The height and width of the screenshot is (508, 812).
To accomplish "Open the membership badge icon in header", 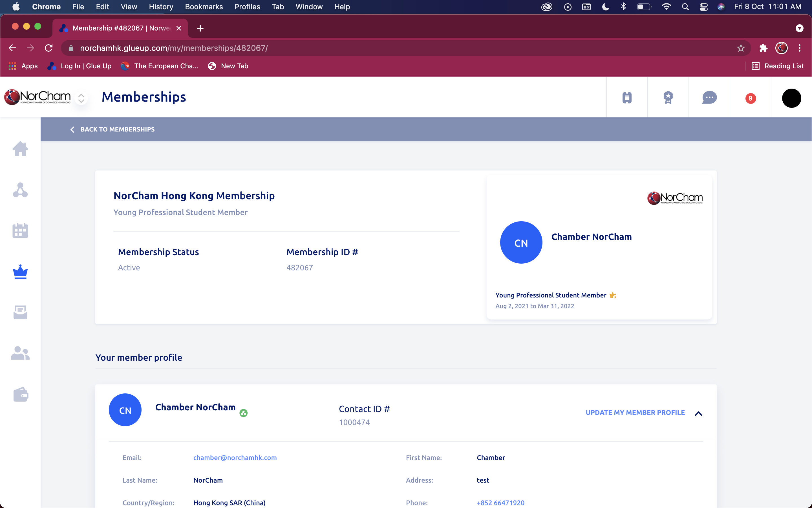I will click(x=668, y=97).
